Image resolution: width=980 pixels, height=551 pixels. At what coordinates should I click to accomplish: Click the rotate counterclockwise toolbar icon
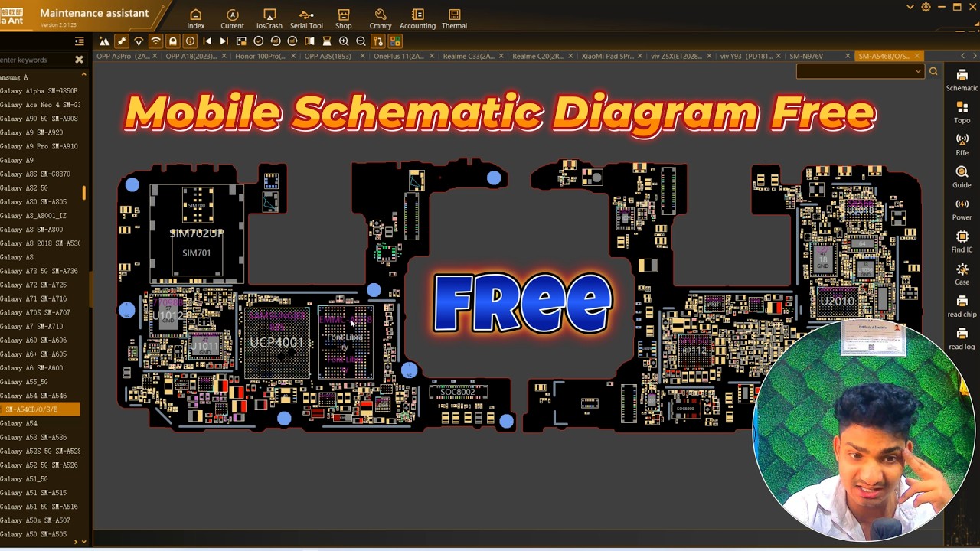pos(276,41)
